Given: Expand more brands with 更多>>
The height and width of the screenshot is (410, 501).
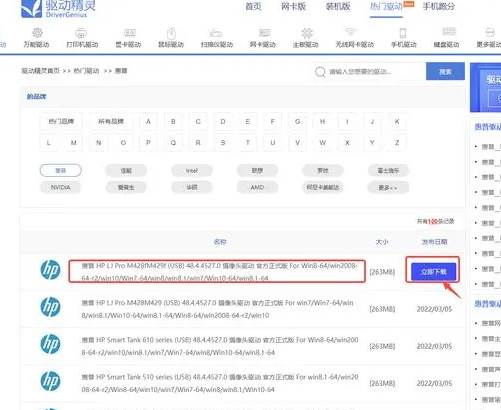Looking at the screenshot, I should 388,187.
